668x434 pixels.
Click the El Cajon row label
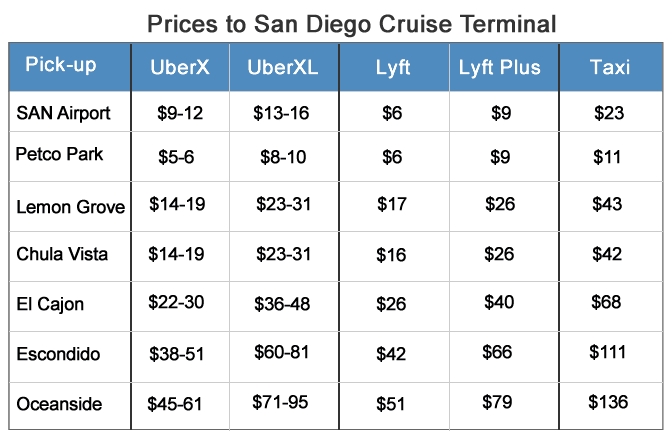[x=51, y=303]
